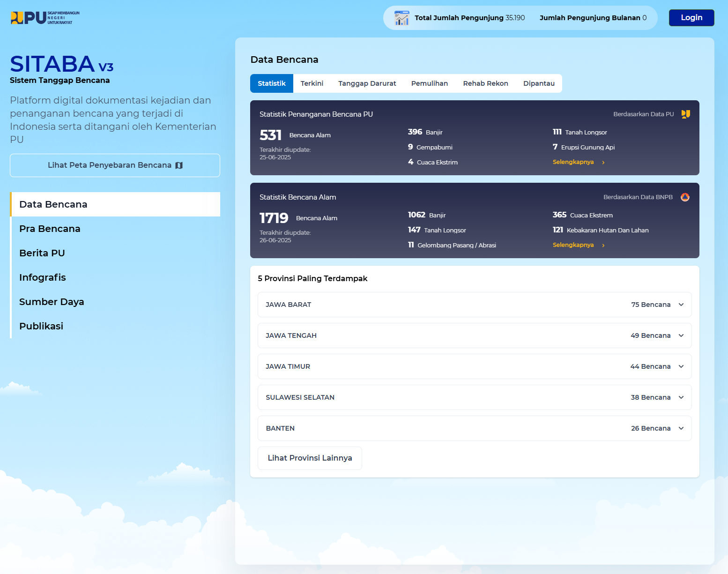The height and width of the screenshot is (574, 728).
Task: Switch to the Terkini tab
Action: (x=312, y=83)
